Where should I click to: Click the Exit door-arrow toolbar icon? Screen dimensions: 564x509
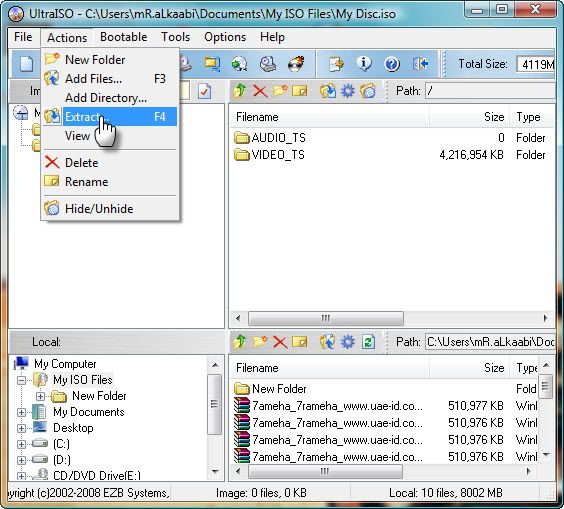pos(420,64)
